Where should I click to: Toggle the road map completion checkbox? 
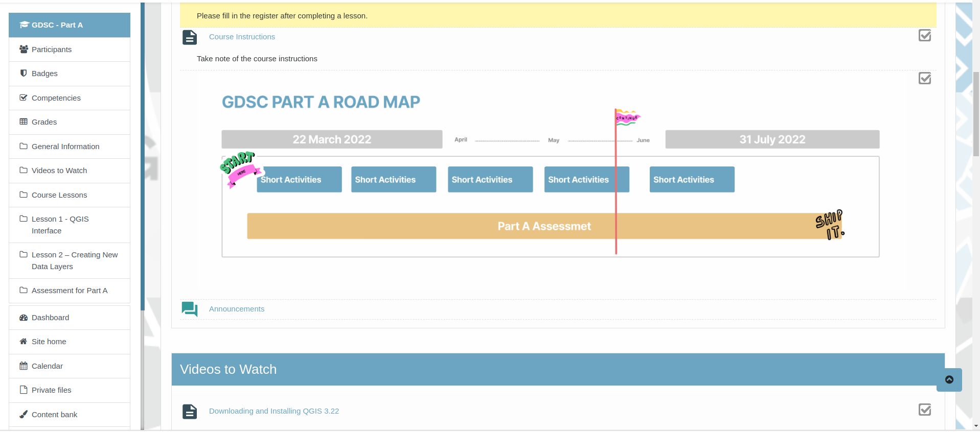[x=924, y=79]
